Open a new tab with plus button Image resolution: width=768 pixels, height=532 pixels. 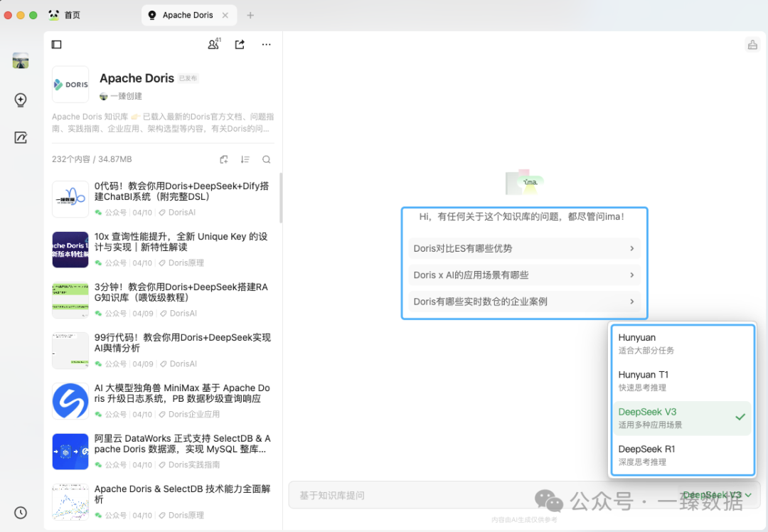click(250, 15)
